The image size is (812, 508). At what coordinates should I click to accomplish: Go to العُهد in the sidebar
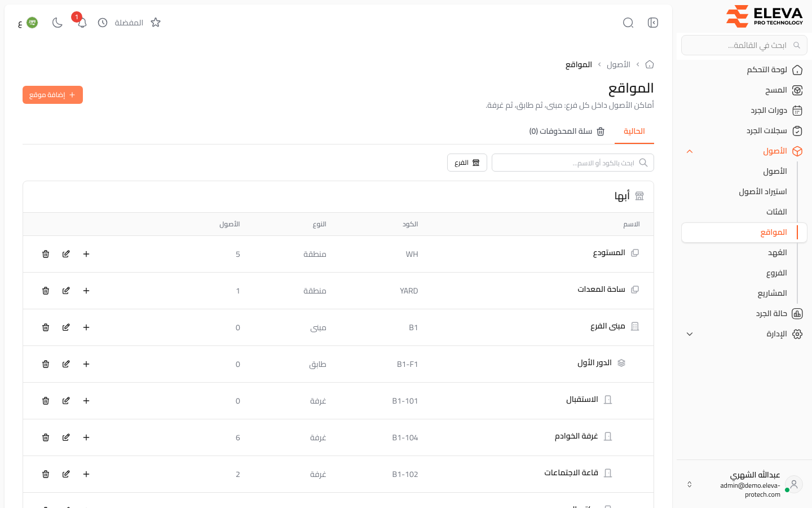pos(744,253)
